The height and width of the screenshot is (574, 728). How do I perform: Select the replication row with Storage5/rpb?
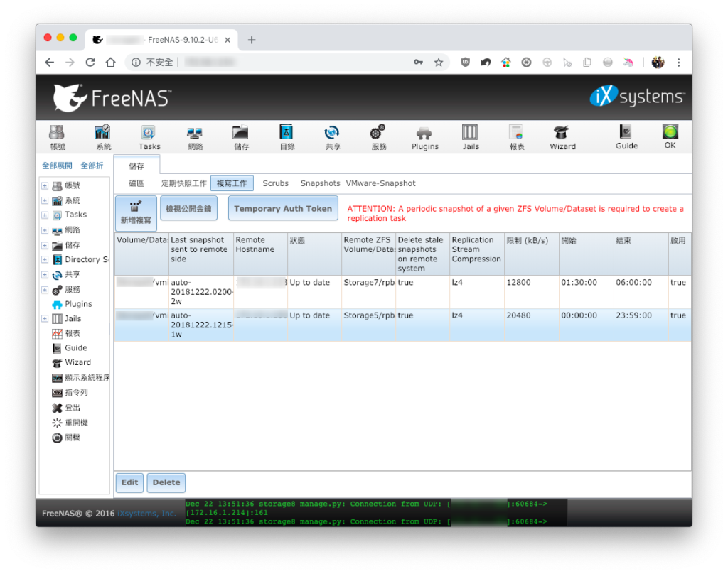click(x=402, y=325)
